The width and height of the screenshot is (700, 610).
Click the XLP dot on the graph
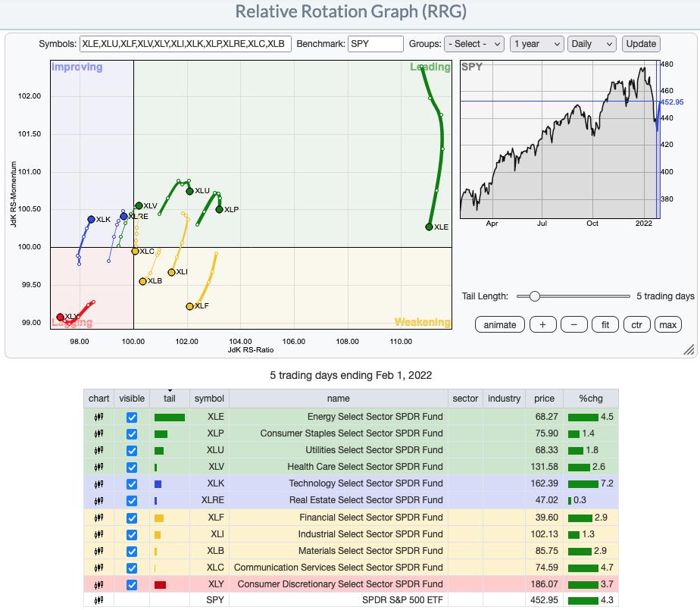coord(219,209)
